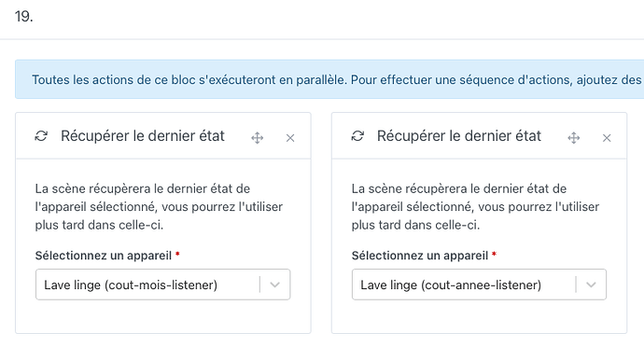Click the 'Lave linge (cout-mois-listener)' select field
The width and height of the screenshot is (644, 361).
click(x=163, y=285)
